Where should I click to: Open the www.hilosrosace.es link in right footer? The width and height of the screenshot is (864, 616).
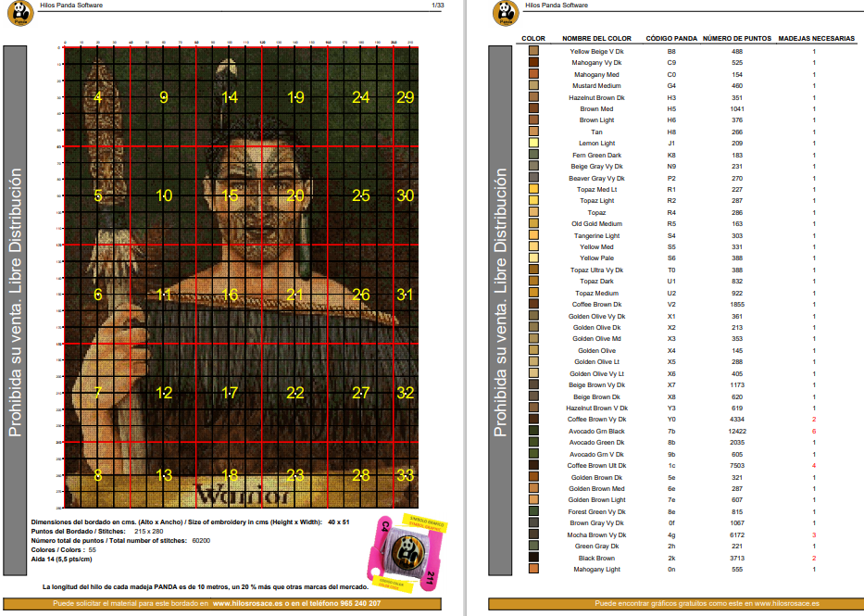pos(786,603)
